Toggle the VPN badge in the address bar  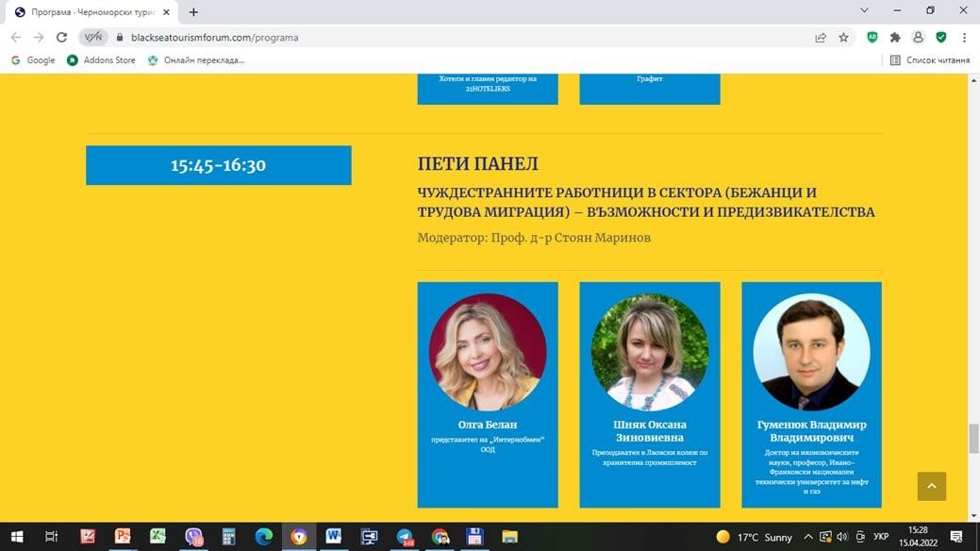[x=93, y=38]
